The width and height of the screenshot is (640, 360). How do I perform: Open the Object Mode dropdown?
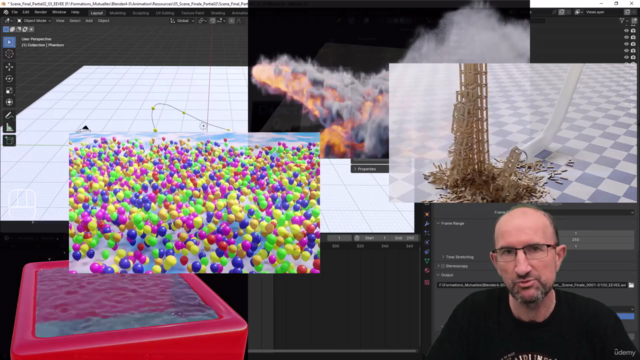[34, 20]
